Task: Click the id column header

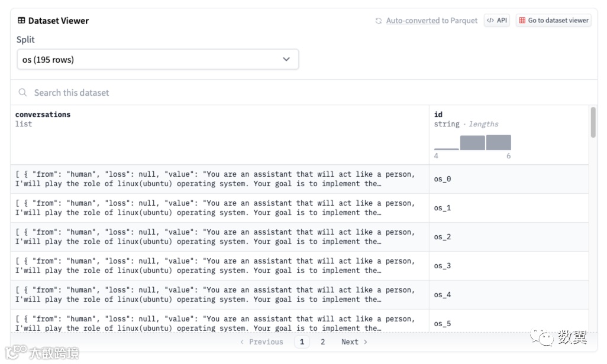Action: [438, 115]
